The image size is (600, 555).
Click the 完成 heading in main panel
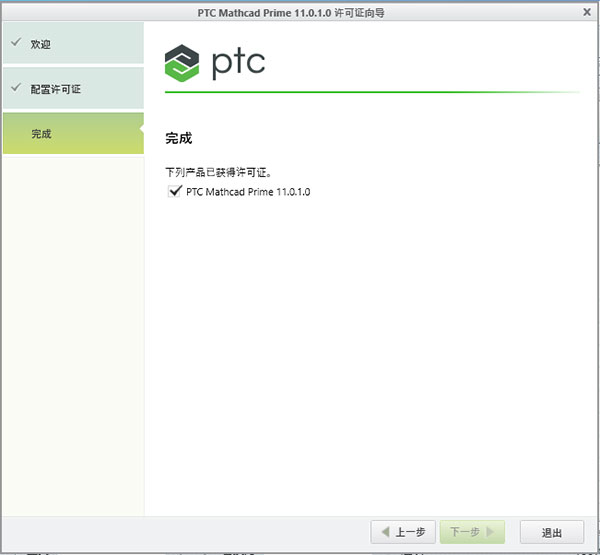tap(179, 138)
